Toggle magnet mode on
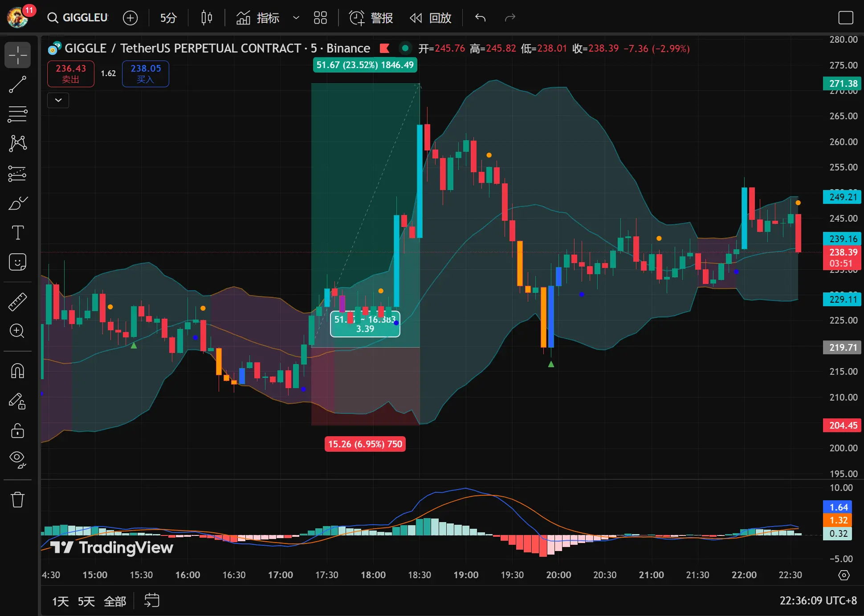Screen dimensions: 864x616 coord(18,371)
